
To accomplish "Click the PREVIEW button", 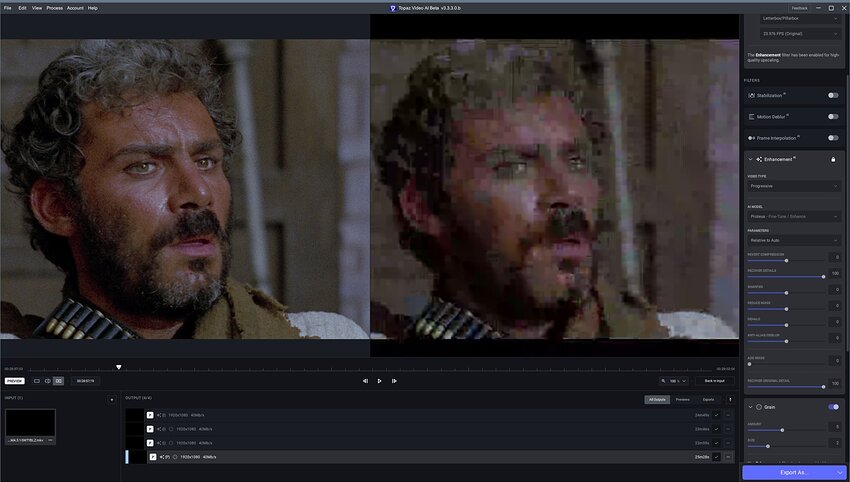I will click(15, 381).
